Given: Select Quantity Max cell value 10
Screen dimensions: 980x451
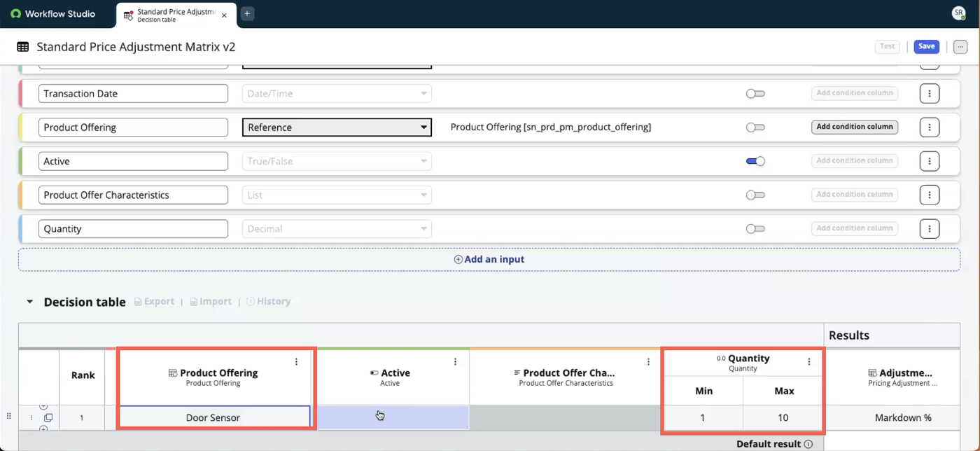Looking at the screenshot, I should pyautogui.click(x=783, y=417).
